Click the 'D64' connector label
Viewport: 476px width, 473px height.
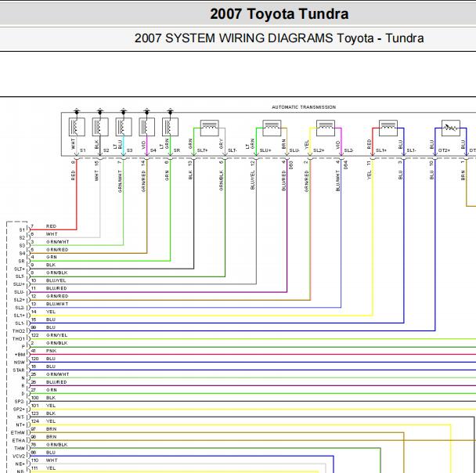[x=345, y=165]
